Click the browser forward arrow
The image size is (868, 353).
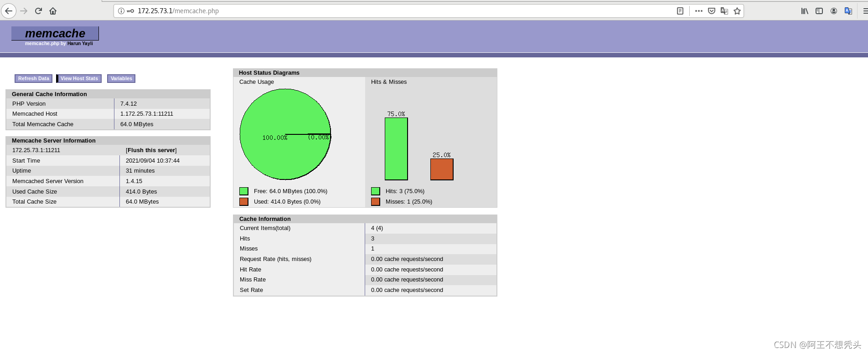click(24, 11)
